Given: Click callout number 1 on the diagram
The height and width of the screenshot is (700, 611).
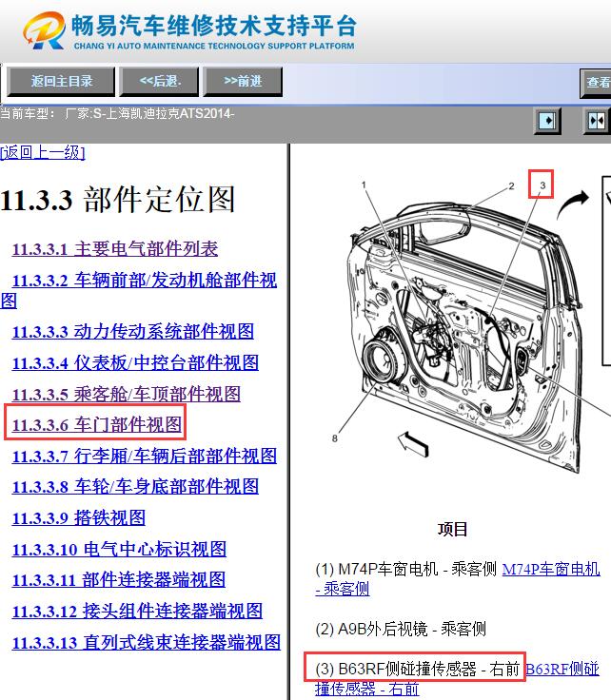Looking at the screenshot, I should 364,185.
